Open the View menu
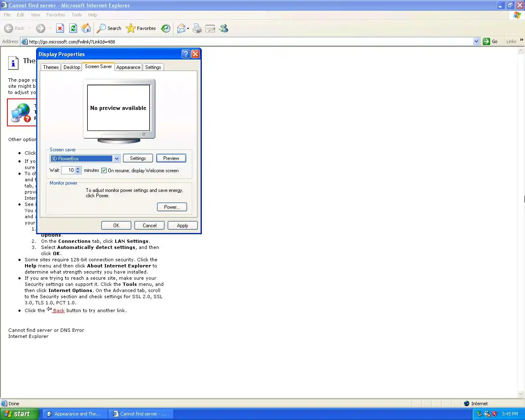This screenshot has width=525, height=420. (36, 15)
